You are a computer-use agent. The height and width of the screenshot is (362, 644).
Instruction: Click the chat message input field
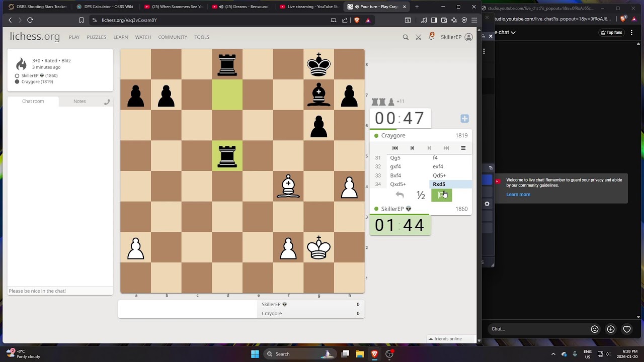[x=60, y=291]
